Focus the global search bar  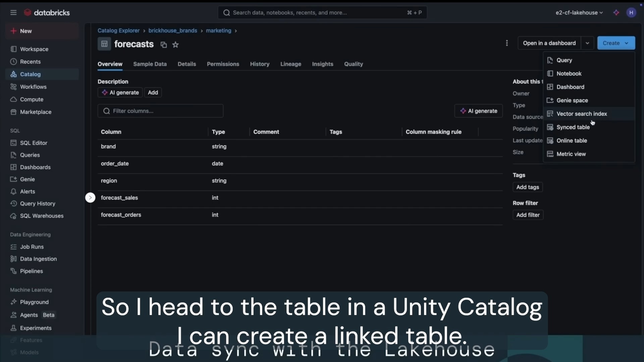[x=322, y=12]
